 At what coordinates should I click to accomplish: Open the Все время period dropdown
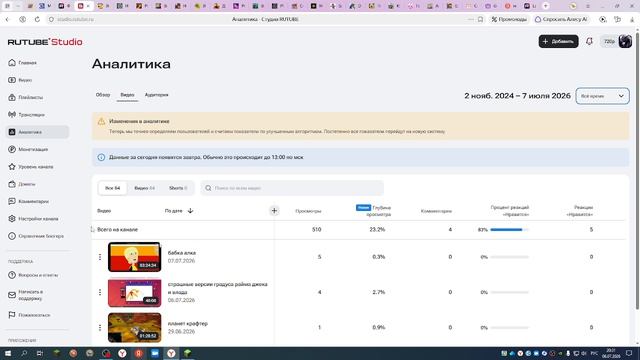point(602,96)
